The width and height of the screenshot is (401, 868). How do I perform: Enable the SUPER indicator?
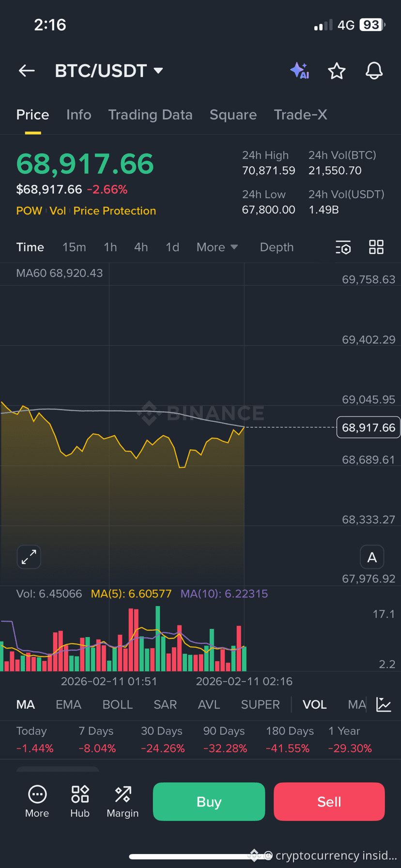click(260, 704)
